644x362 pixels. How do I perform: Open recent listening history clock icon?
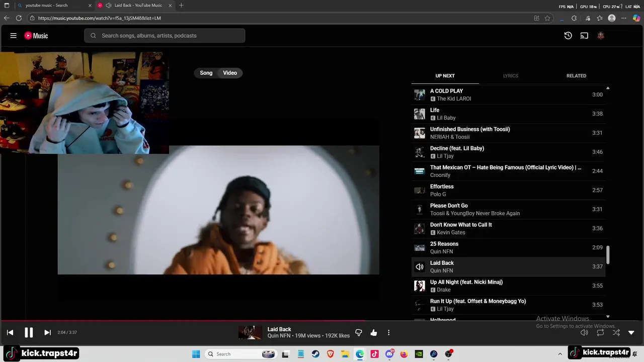click(568, 36)
